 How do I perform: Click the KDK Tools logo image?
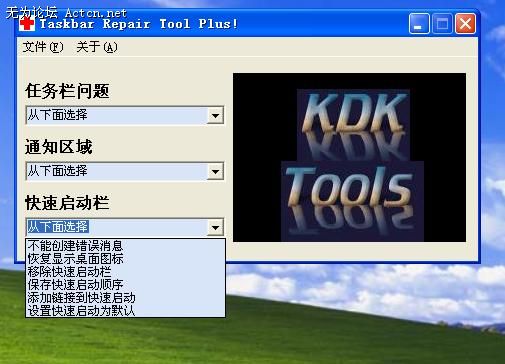[x=349, y=157]
